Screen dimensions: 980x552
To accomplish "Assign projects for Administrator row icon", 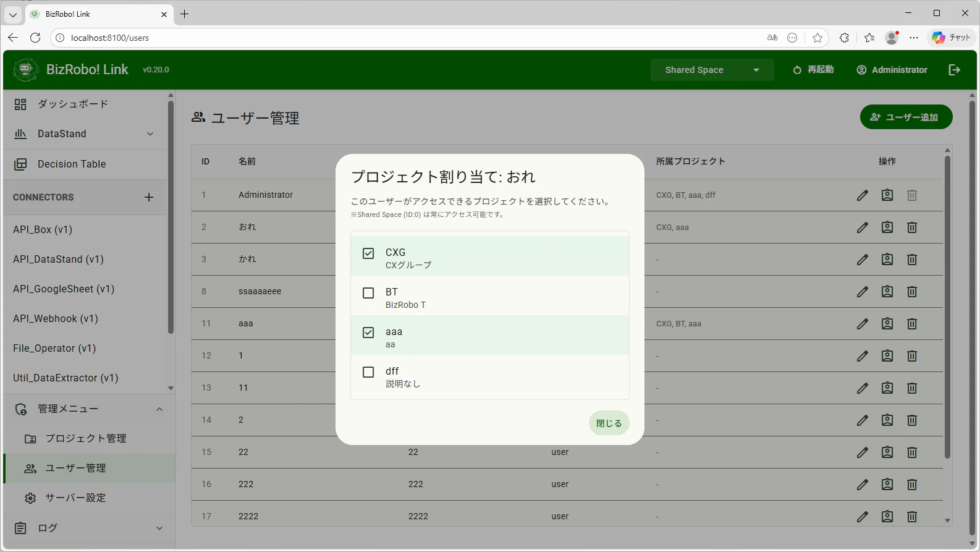I will point(887,195).
